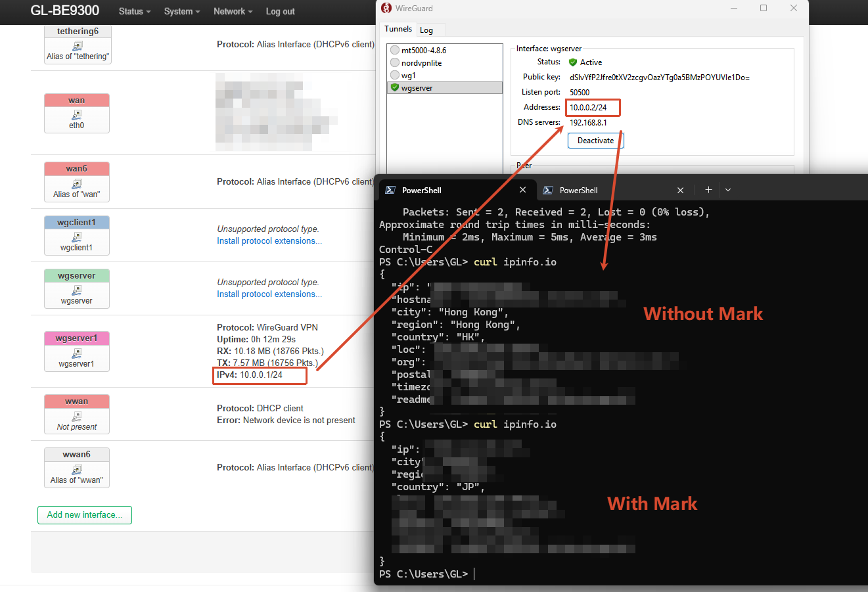868x592 pixels.
Task: Click the pink wgserver1 interface name label
Action: [77, 338]
